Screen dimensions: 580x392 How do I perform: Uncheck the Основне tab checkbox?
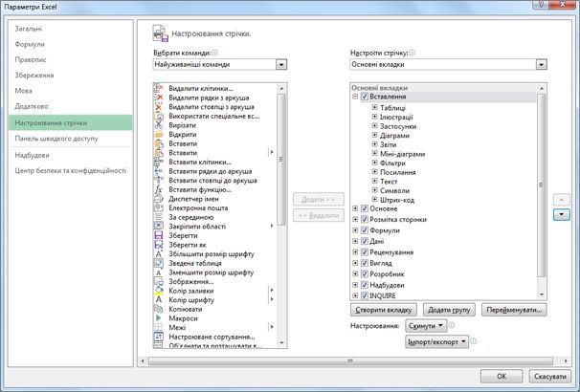tap(365, 208)
